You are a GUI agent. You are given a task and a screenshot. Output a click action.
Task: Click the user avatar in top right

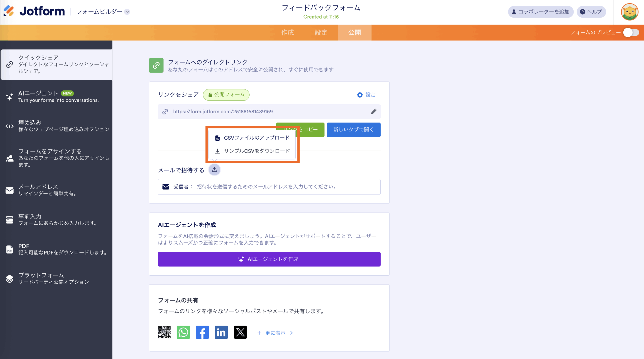(629, 12)
